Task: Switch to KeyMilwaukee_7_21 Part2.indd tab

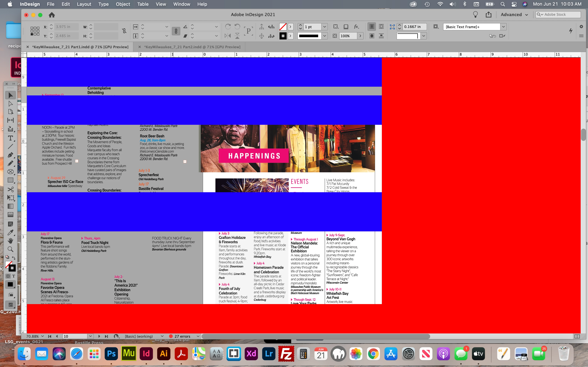Action: point(192,47)
